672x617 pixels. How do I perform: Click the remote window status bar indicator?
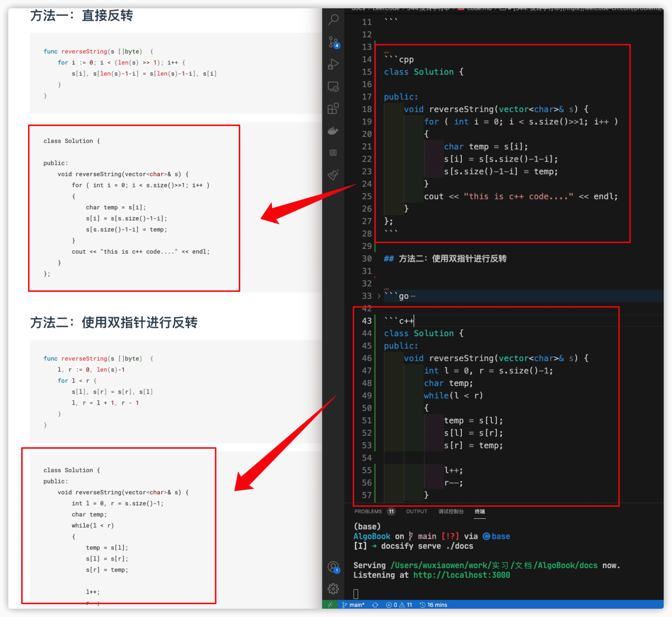pos(330,605)
